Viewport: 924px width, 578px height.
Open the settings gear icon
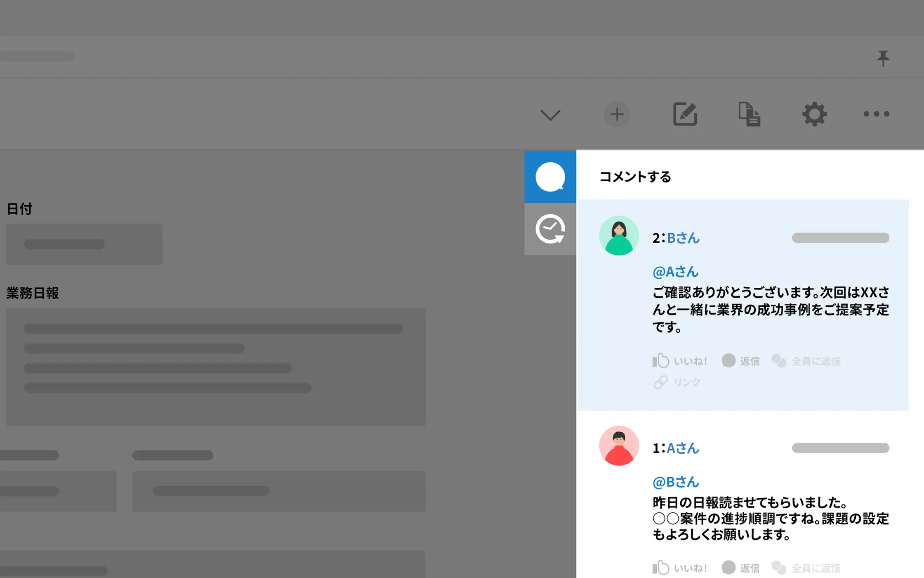point(814,114)
